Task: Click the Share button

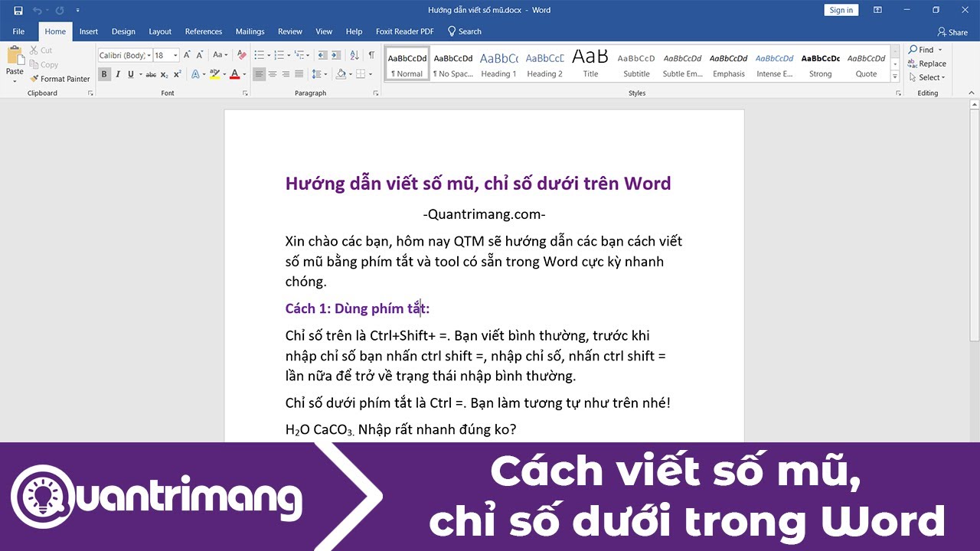Action: click(x=952, y=32)
